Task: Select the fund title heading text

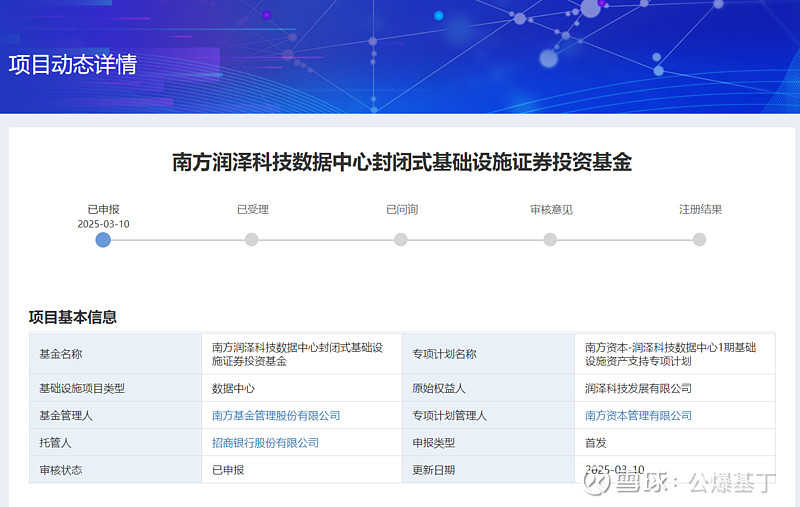Action: [402, 162]
